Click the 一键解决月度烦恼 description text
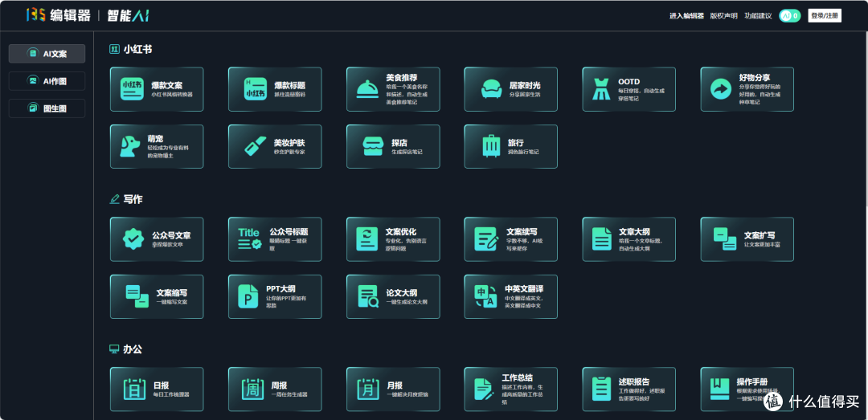 [407, 394]
